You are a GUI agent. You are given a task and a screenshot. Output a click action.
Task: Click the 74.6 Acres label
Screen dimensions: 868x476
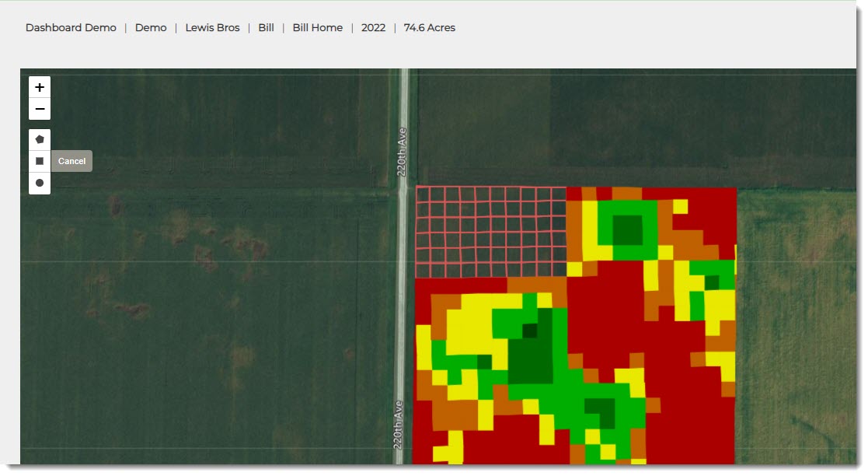click(x=429, y=28)
